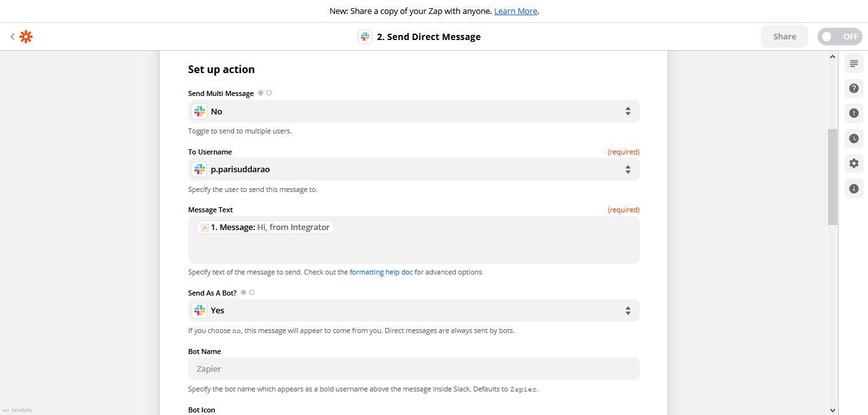This screenshot has width=868, height=415.
Task: Open the formatting help doc link
Action: click(381, 272)
